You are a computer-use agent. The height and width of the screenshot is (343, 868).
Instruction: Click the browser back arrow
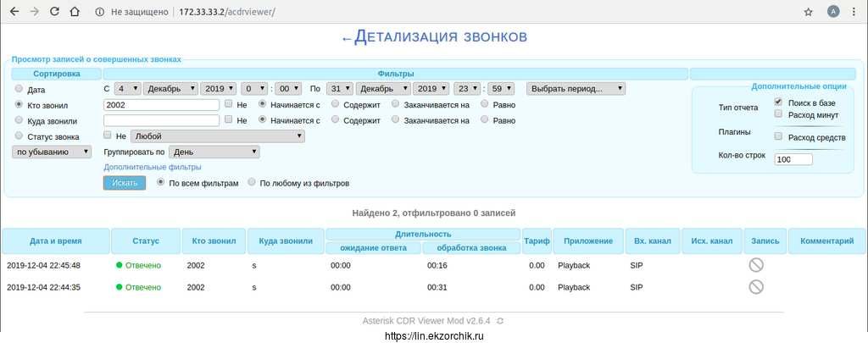(14, 13)
